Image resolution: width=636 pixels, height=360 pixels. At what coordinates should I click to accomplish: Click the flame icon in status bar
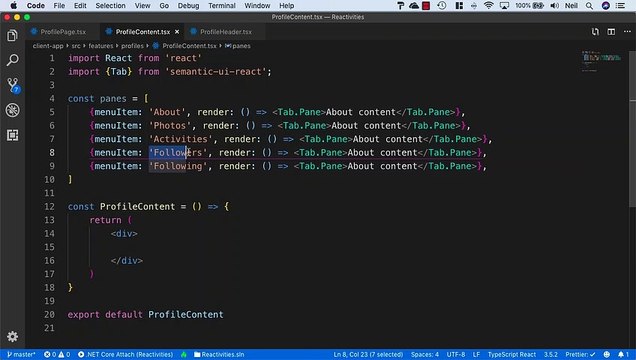[184, 354]
